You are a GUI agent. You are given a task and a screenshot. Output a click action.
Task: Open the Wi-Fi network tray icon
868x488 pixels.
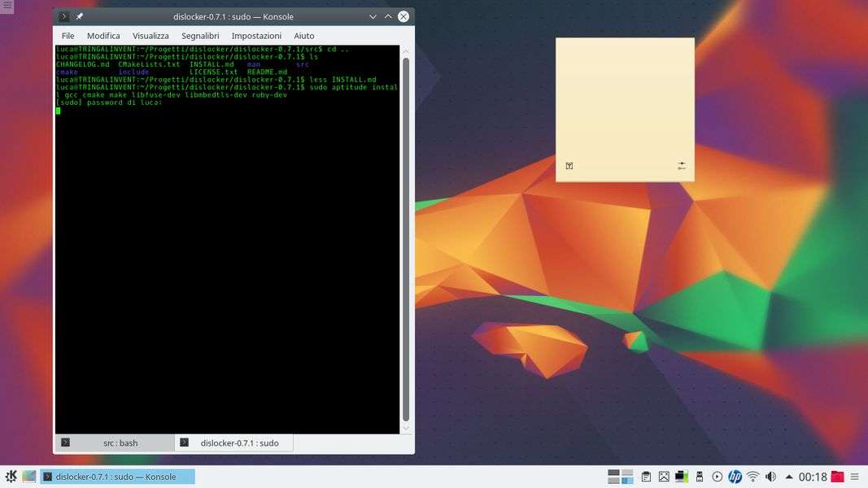[x=753, y=477]
